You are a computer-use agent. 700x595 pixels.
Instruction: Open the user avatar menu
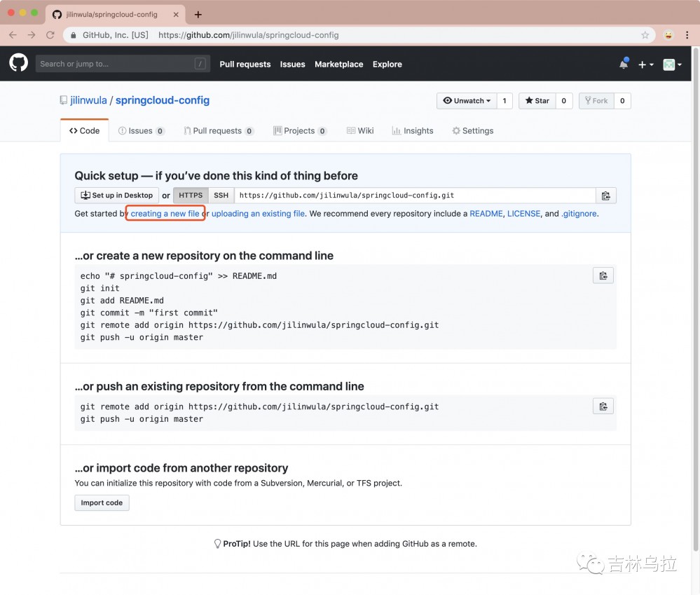click(672, 64)
